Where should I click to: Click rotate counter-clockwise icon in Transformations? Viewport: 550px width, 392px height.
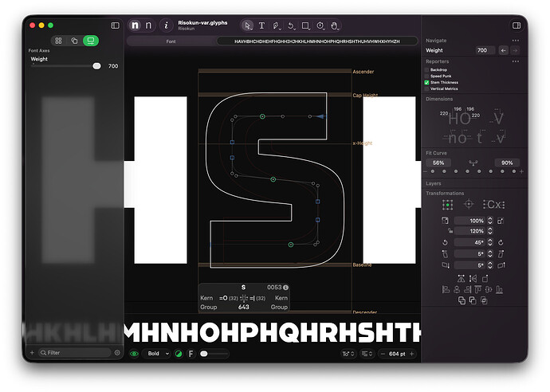point(445,242)
